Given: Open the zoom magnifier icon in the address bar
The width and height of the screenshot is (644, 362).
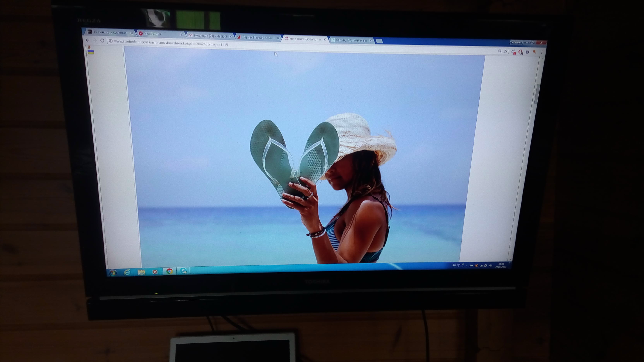Looking at the screenshot, I should (x=500, y=51).
